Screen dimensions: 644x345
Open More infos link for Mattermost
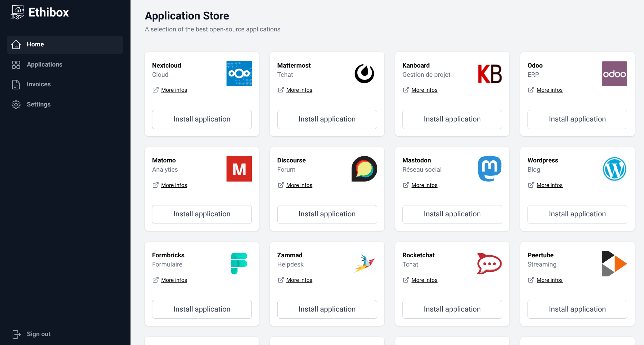click(299, 90)
